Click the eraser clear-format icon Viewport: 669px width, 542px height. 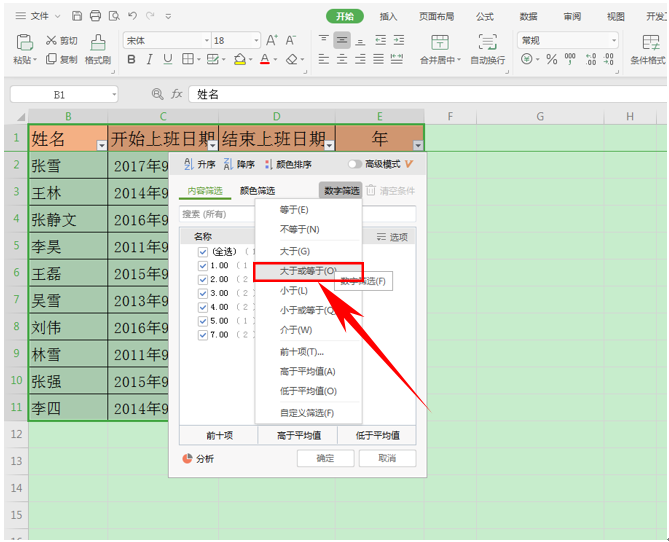292,59
